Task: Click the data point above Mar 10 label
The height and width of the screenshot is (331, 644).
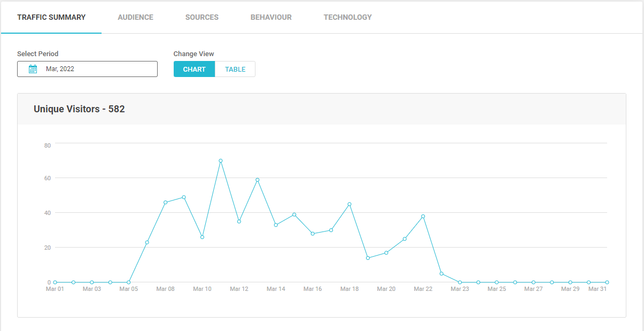Action: (202, 237)
